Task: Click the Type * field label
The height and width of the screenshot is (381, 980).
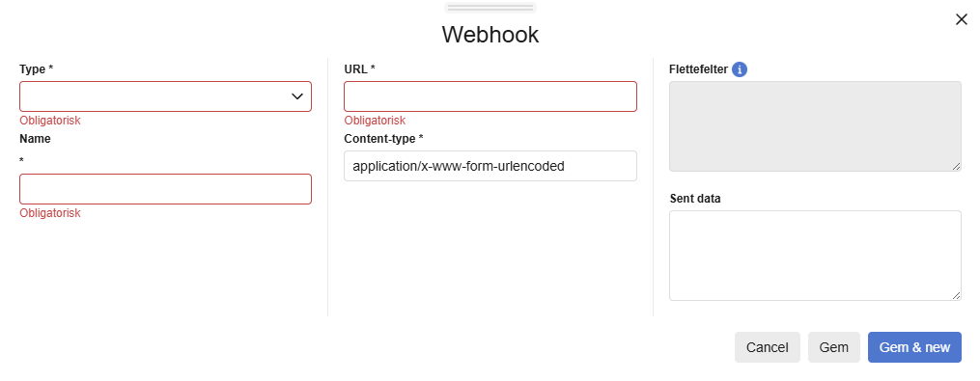Action: [x=37, y=69]
